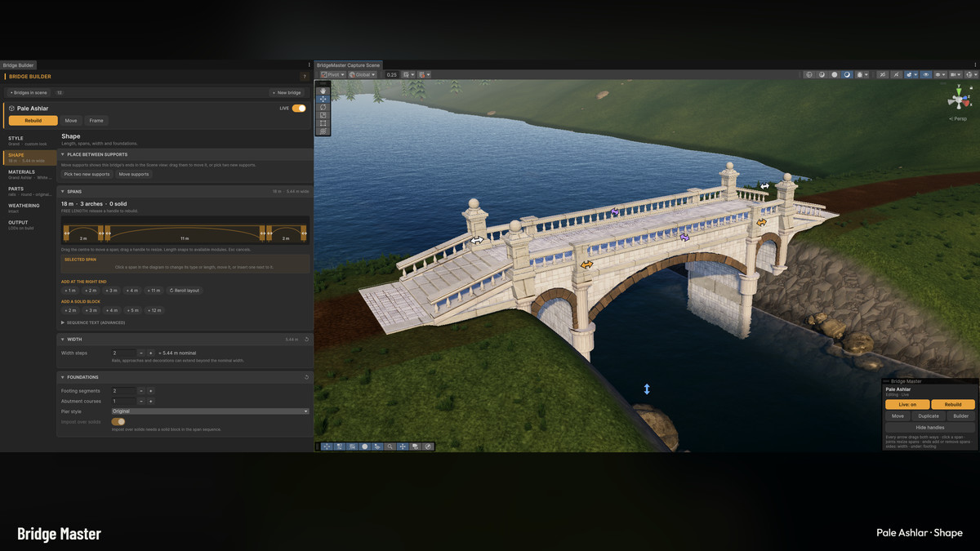Image resolution: width=980 pixels, height=551 pixels.
Task: Click the right 2 m span in diagram
Action: [285, 233]
